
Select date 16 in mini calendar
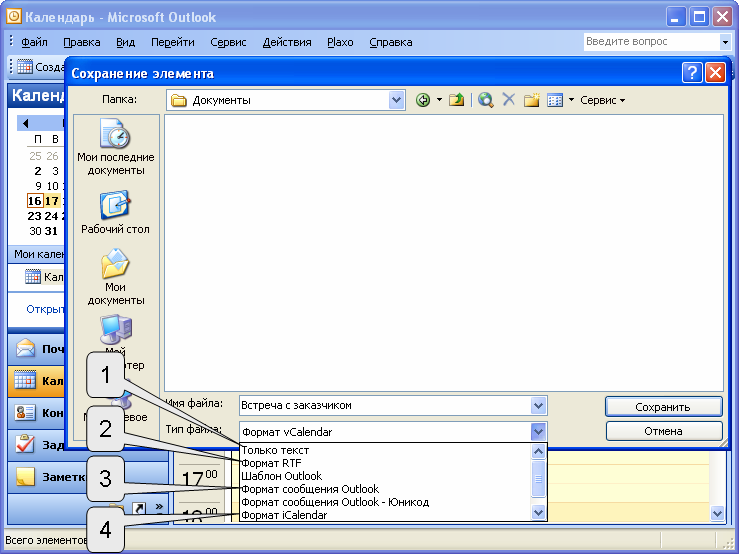click(x=35, y=201)
